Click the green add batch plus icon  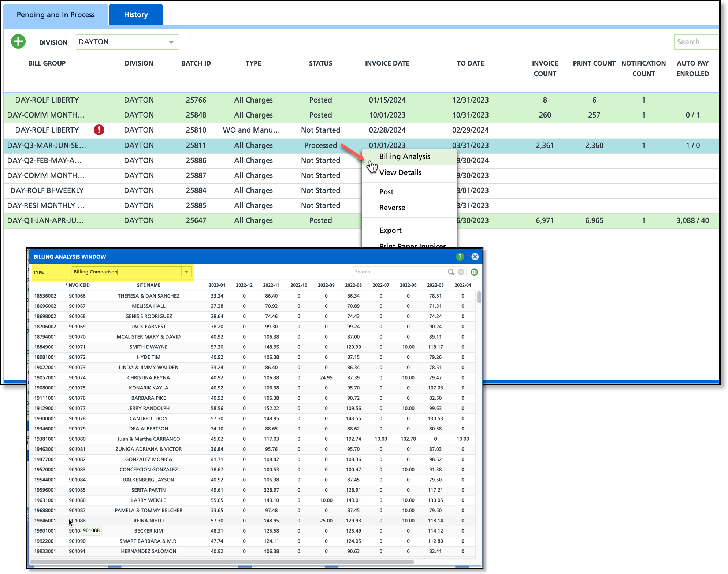18,42
